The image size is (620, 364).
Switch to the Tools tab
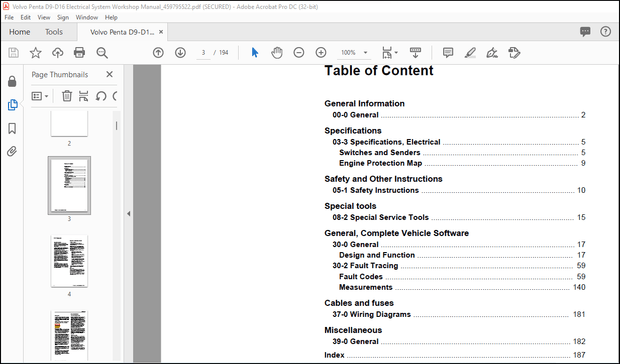click(54, 32)
